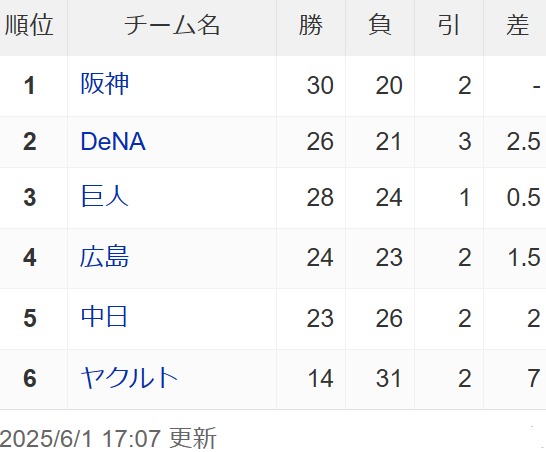Select 中日's win count 23
This screenshot has width=546, height=452.
point(320,318)
